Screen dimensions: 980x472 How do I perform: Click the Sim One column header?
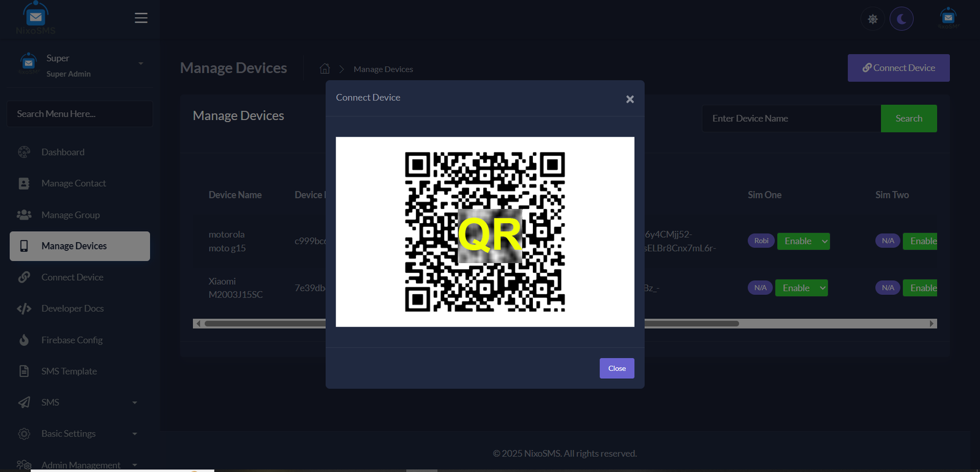click(x=764, y=195)
